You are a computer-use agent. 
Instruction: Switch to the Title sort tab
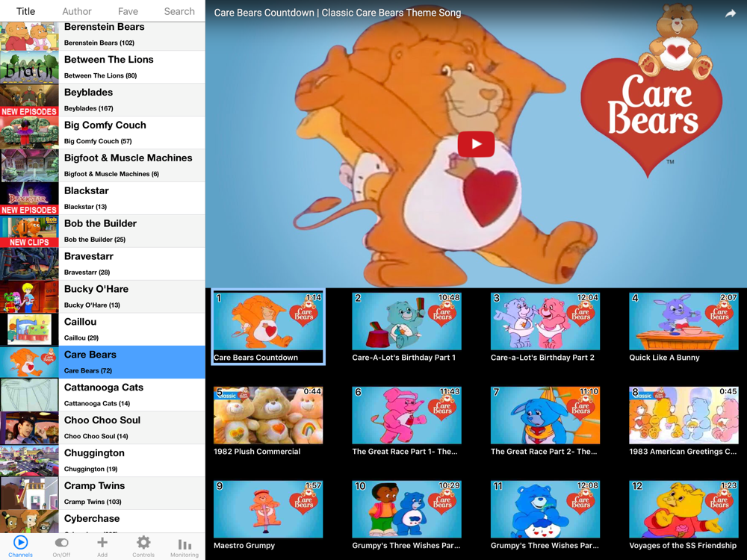click(x=25, y=11)
